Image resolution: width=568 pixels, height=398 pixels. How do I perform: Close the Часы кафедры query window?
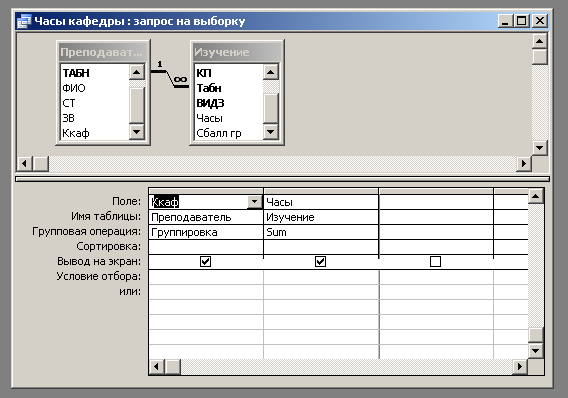click(x=539, y=21)
